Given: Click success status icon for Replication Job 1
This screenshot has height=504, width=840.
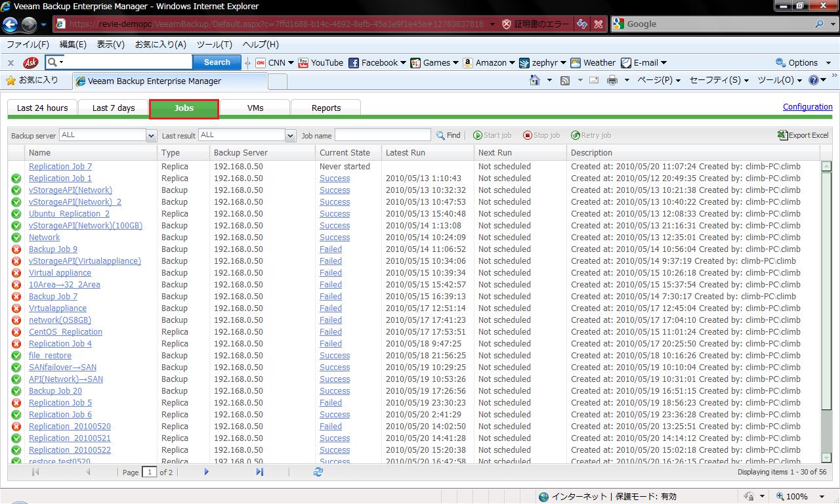Looking at the screenshot, I should pyautogui.click(x=16, y=178).
